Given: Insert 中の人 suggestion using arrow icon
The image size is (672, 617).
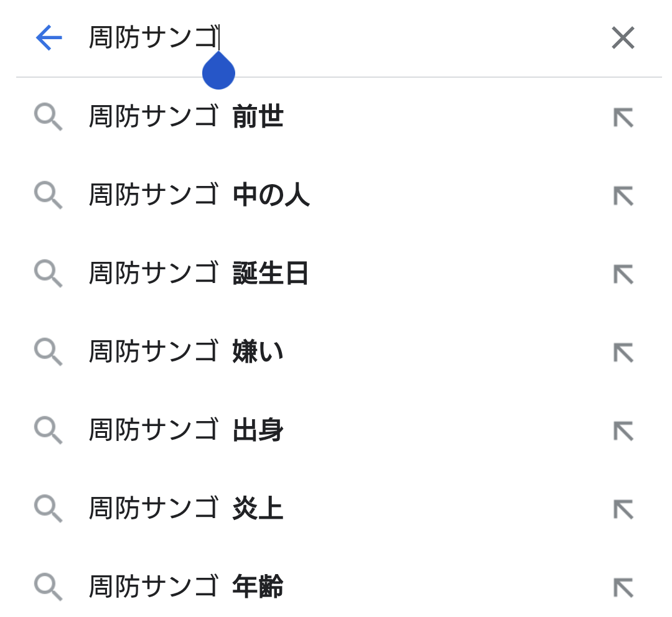Looking at the screenshot, I should (623, 196).
